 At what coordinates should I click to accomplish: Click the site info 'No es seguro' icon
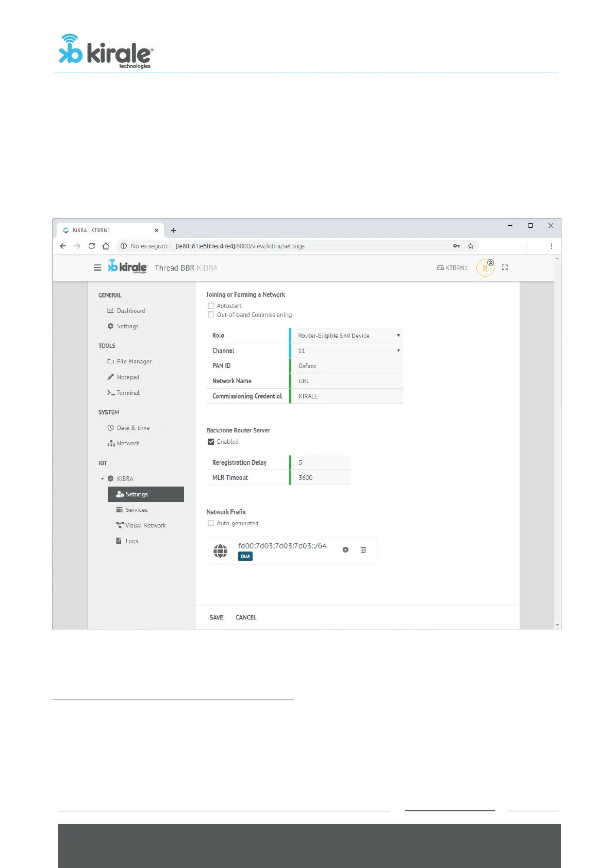124,246
